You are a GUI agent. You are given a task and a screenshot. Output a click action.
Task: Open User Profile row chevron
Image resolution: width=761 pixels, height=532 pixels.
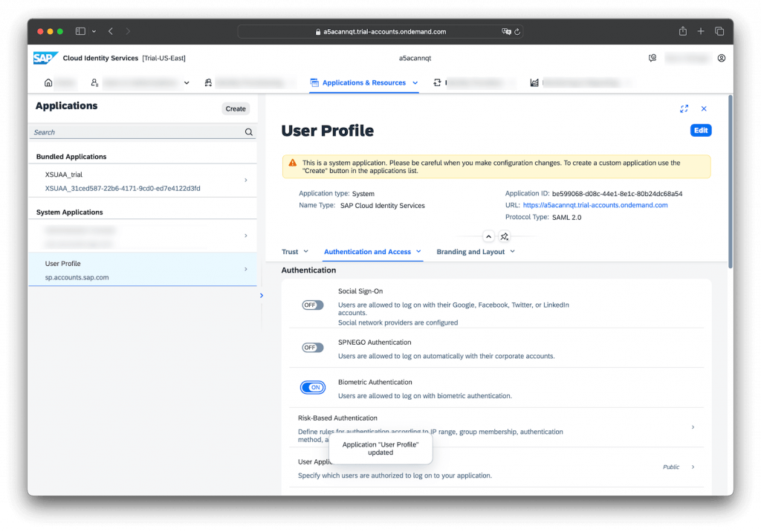pos(245,269)
